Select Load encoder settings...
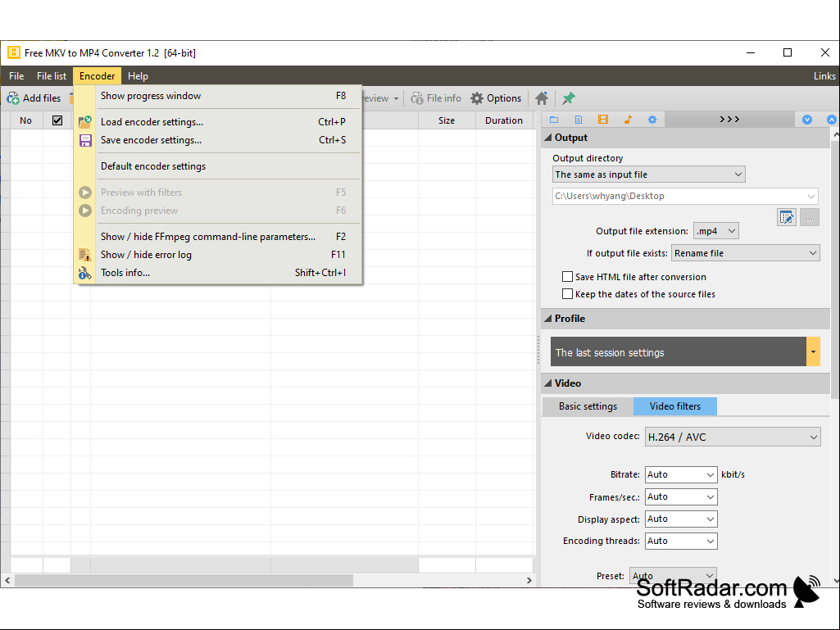The width and height of the screenshot is (840, 630). coord(217,122)
